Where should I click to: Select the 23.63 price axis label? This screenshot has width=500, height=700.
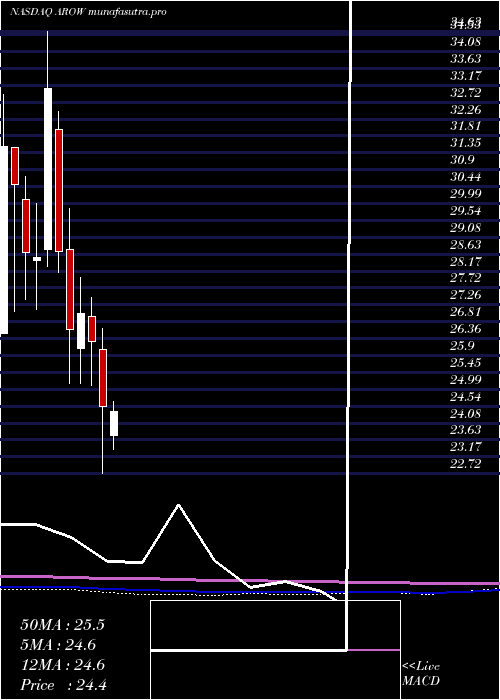point(466,429)
